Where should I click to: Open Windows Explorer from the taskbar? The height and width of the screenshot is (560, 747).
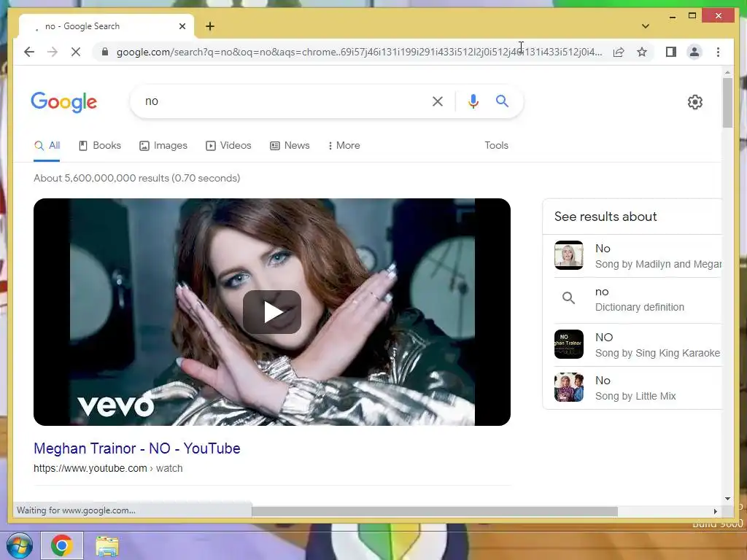(x=107, y=546)
